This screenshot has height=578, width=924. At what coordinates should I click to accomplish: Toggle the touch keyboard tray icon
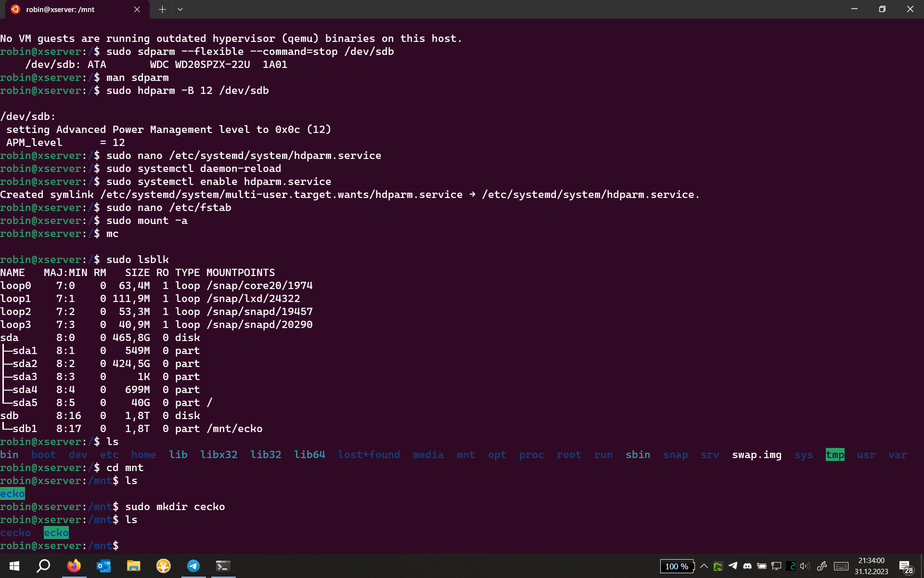(841, 566)
